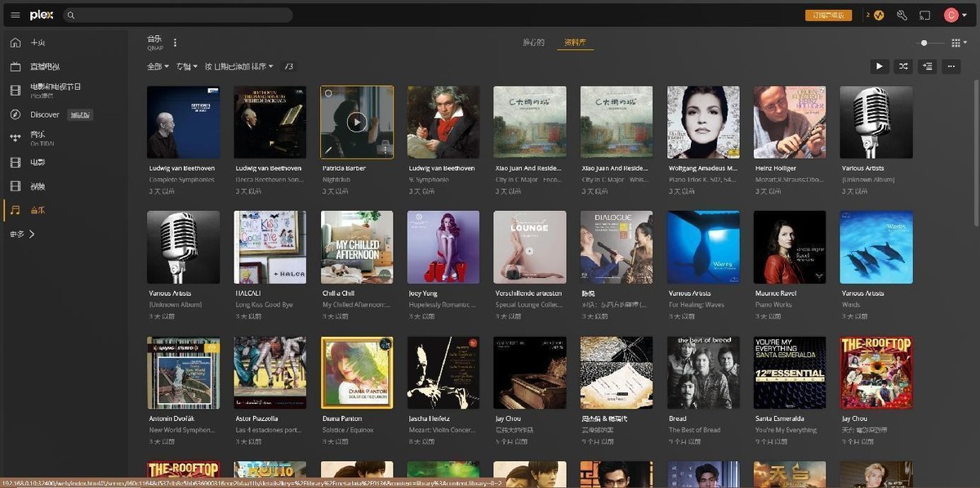Screen dimensions: 980x488
Task: Open Long Kiss Good Bye album title
Action: [x=264, y=304]
